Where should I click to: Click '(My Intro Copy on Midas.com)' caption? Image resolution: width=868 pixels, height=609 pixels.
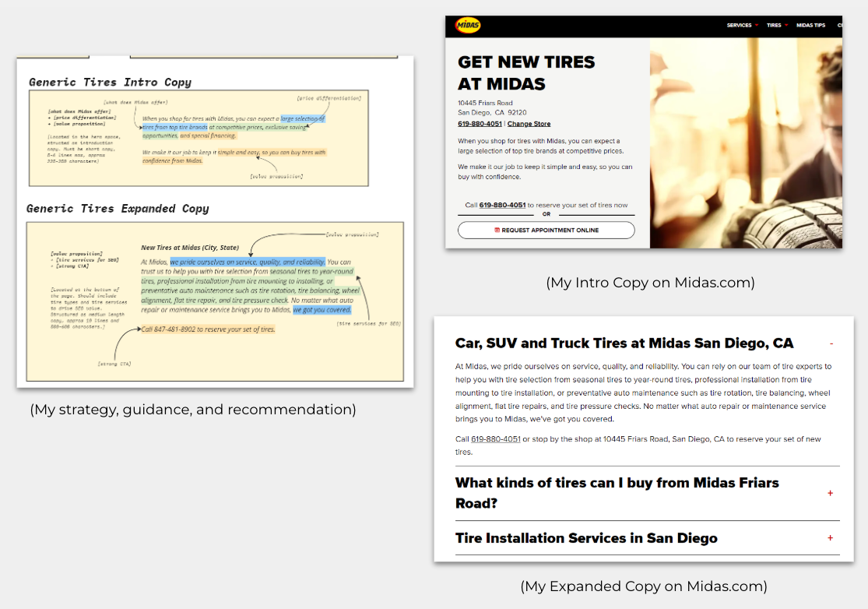coord(650,283)
